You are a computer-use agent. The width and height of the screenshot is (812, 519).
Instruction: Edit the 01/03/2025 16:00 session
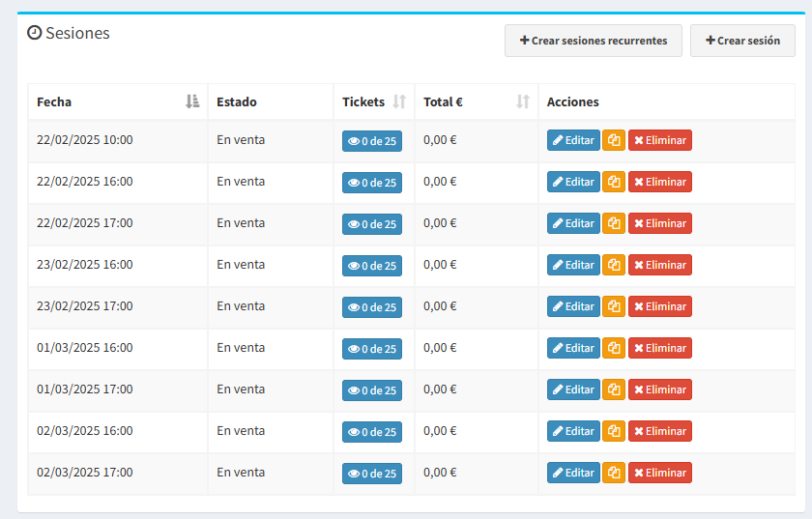573,348
